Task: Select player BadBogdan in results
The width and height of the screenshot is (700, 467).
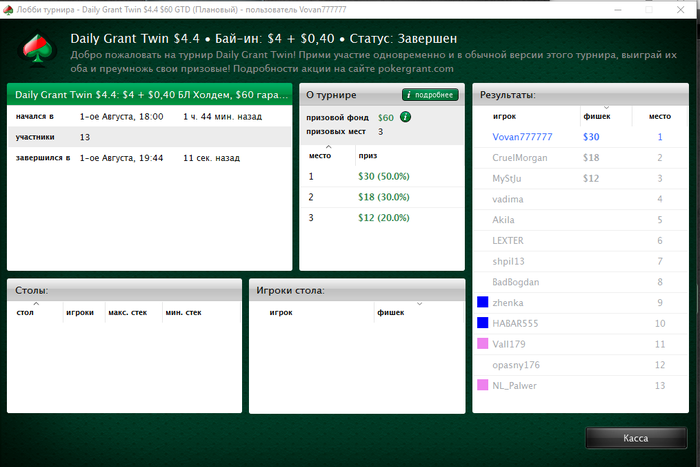Action: click(580, 282)
